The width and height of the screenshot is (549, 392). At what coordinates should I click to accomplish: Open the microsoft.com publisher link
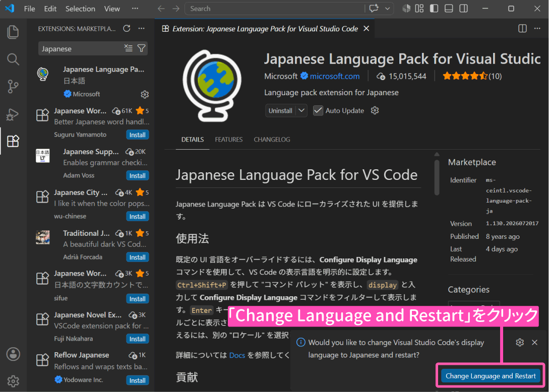click(335, 76)
